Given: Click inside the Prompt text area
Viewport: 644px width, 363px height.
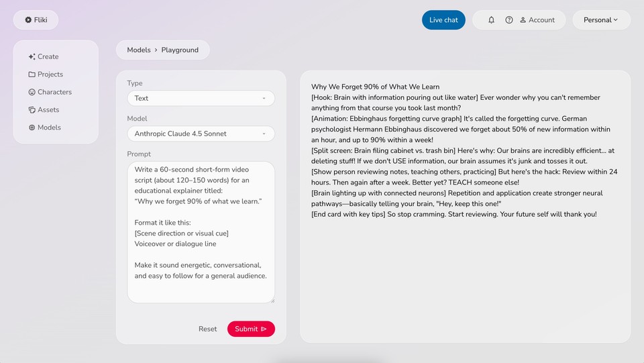Looking at the screenshot, I should pyautogui.click(x=201, y=231).
